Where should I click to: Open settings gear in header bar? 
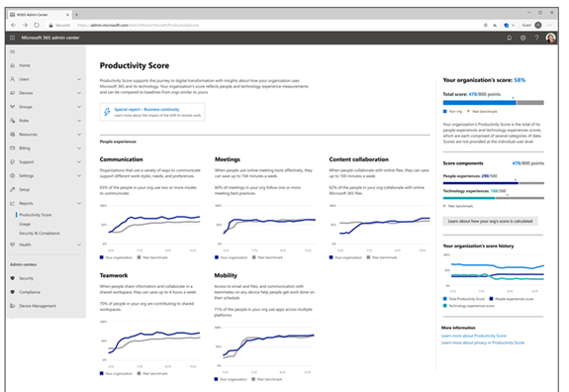tap(522, 38)
